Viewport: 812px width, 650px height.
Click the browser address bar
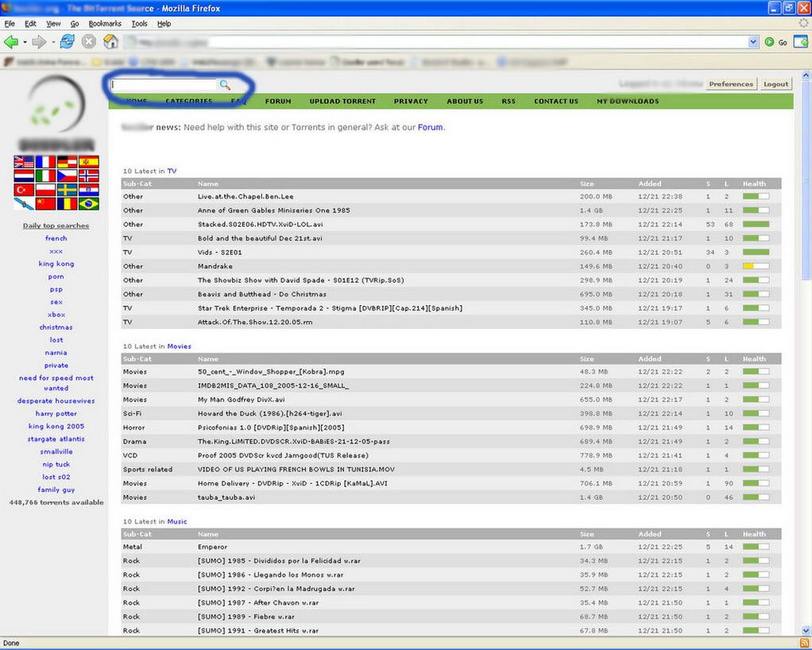435,42
